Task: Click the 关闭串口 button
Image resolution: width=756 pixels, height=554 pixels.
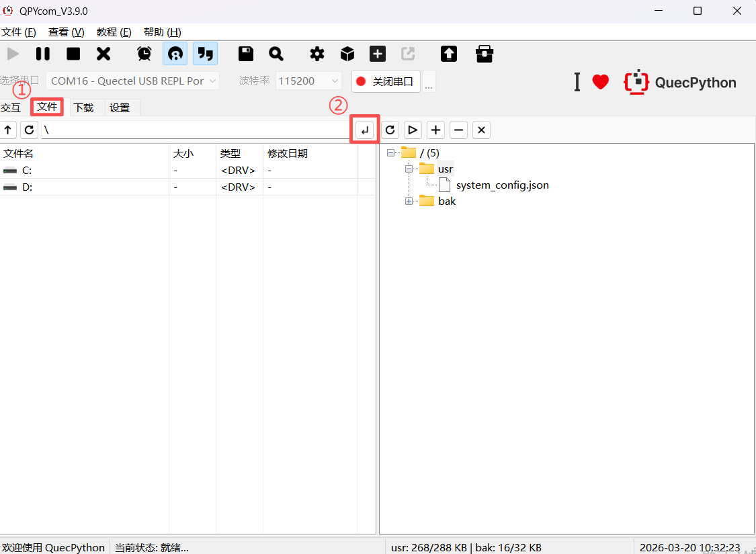Action: click(x=386, y=81)
